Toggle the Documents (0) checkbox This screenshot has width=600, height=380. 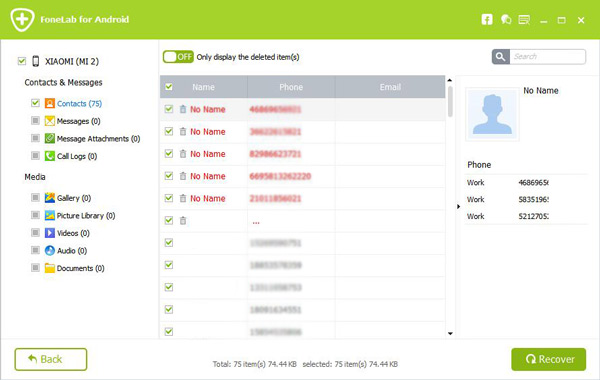point(35,267)
